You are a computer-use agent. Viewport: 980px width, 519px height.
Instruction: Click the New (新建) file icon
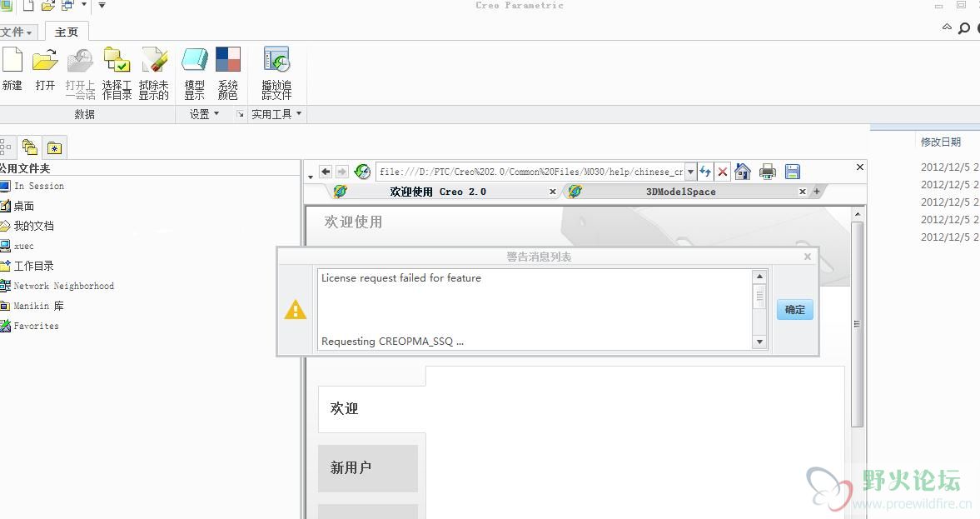(x=12, y=61)
